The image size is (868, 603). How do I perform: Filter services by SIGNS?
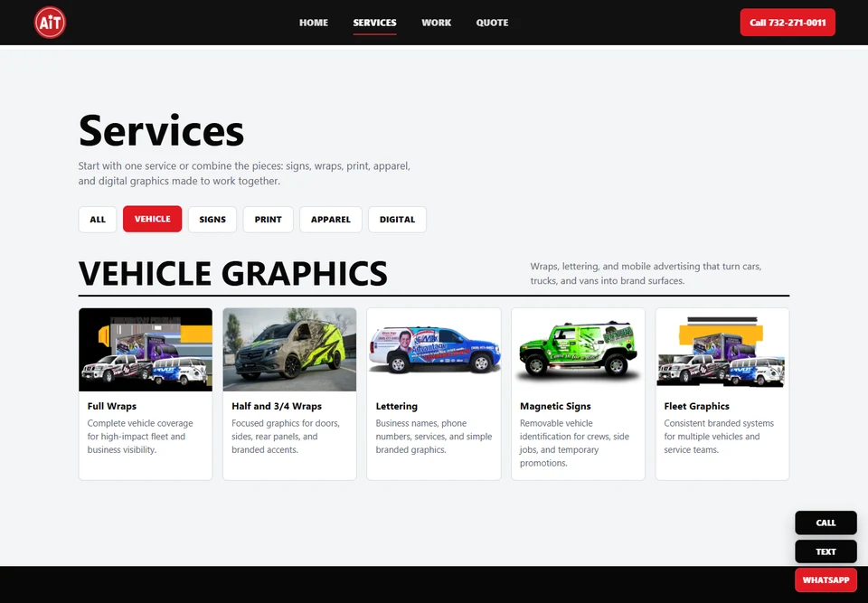212,220
